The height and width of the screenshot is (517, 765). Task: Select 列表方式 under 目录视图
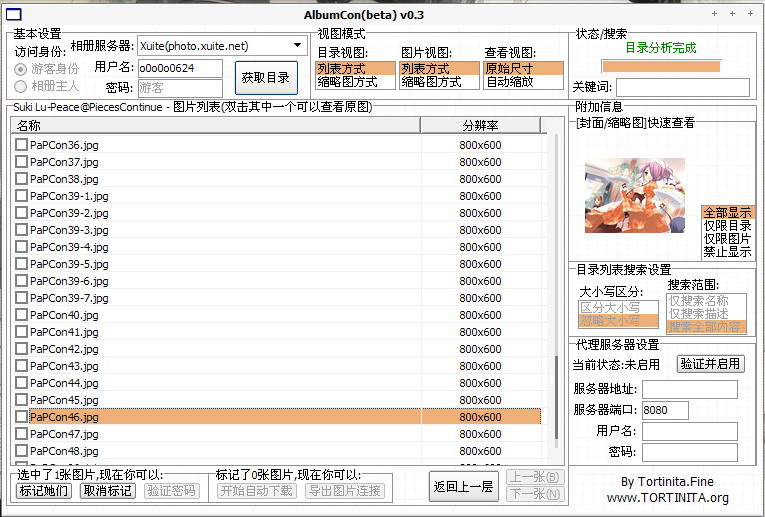355,69
